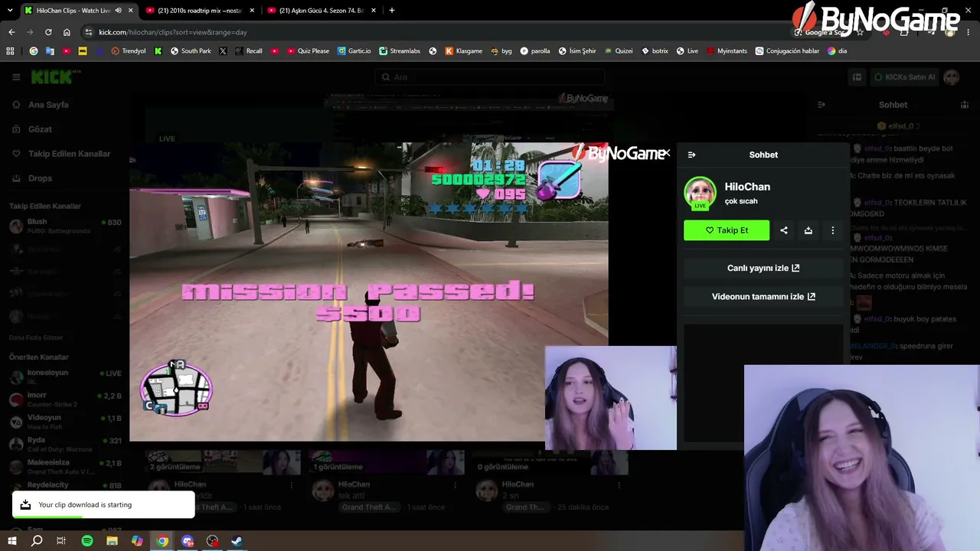This screenshot has width=980, height=551.
Task: Share the HiloChan clip
Action: pos(783,230)
